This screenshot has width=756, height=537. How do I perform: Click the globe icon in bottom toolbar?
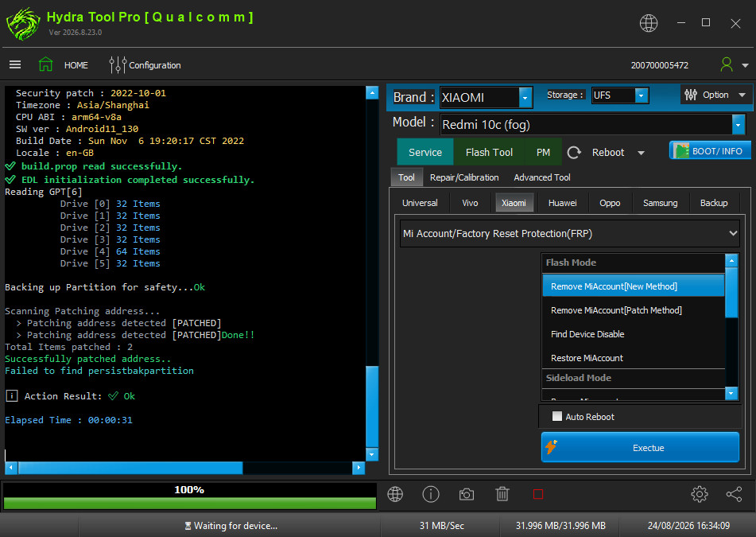[x=395, y=494]
